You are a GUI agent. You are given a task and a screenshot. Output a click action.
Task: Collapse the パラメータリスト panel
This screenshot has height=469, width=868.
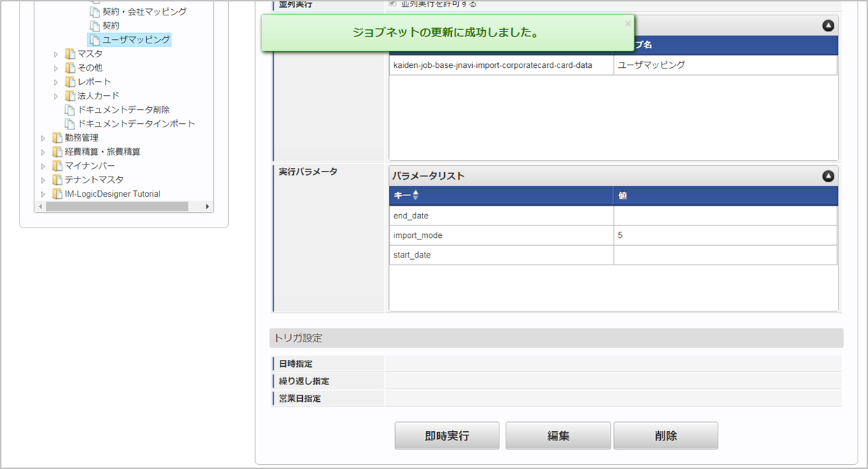(x=828, y=176)
